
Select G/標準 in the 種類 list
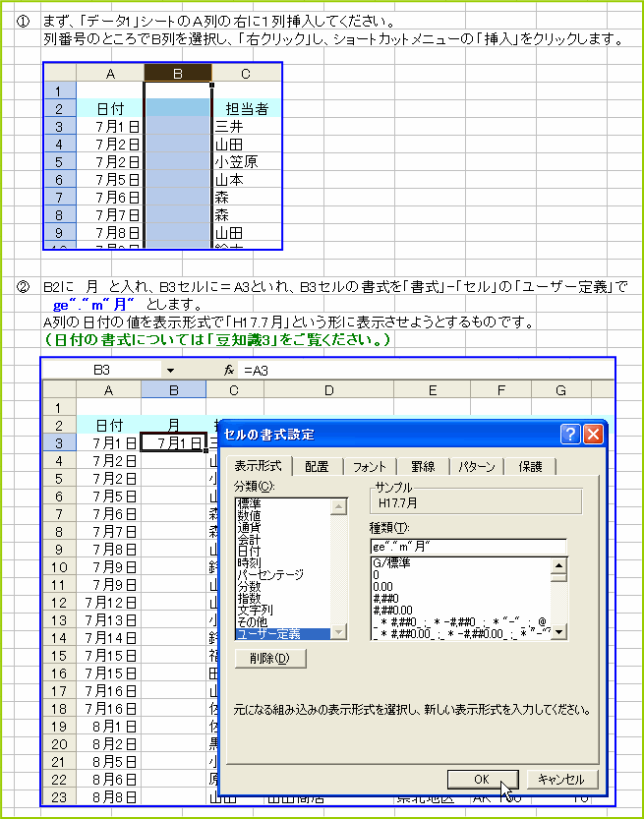click(x=461, y=563)
